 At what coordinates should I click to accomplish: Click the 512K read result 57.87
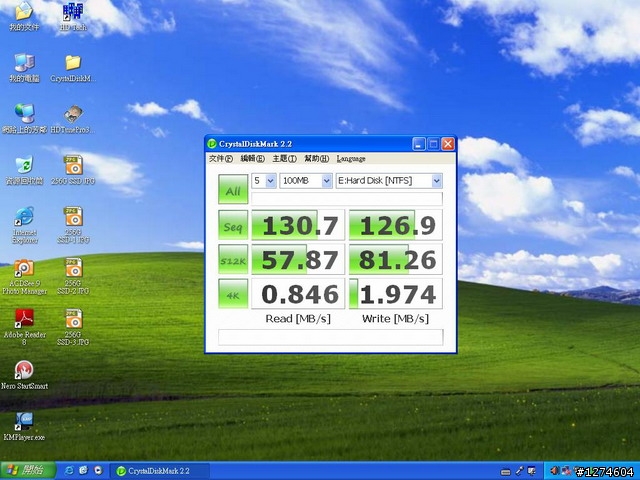tap(298, 259)
